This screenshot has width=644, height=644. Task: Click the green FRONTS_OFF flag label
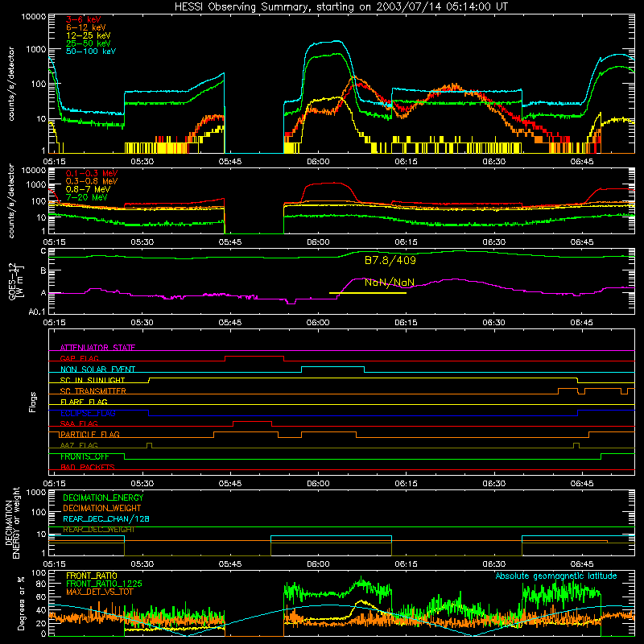click(85, 456)
